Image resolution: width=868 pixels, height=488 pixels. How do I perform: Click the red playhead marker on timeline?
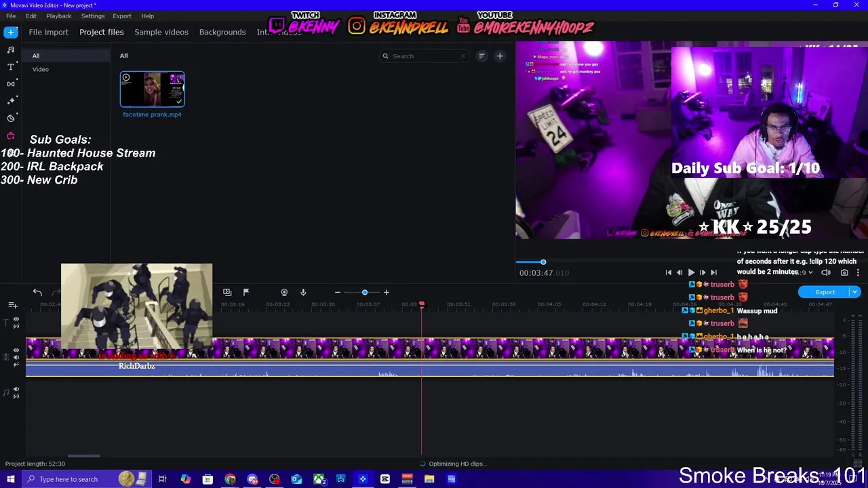click(421, 304)
